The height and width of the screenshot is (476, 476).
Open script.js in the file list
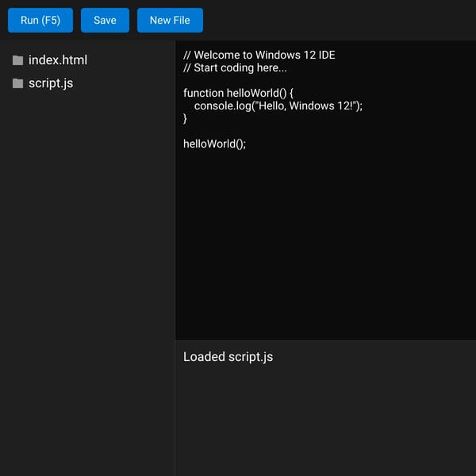pyautogui.click(x=51, y=83)
